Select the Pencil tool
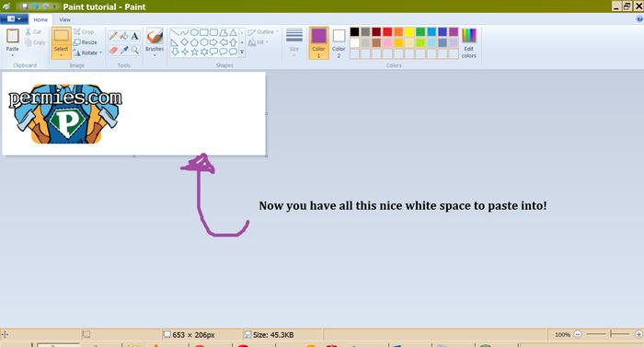 pyautogui.click(x=113, y=36)
